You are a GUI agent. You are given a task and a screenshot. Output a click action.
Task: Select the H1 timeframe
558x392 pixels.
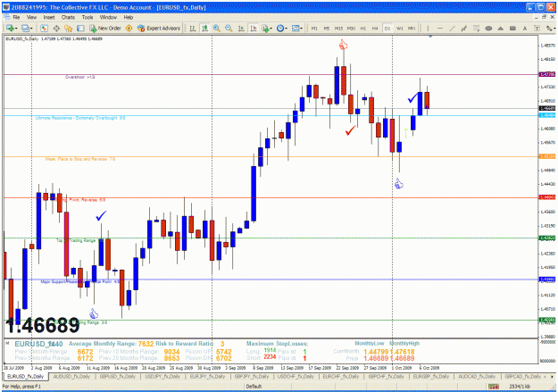[x=363, y=28]
